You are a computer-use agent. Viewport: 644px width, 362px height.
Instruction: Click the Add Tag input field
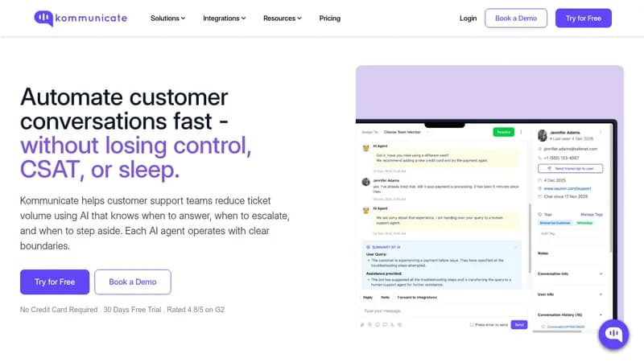(570, 233)
